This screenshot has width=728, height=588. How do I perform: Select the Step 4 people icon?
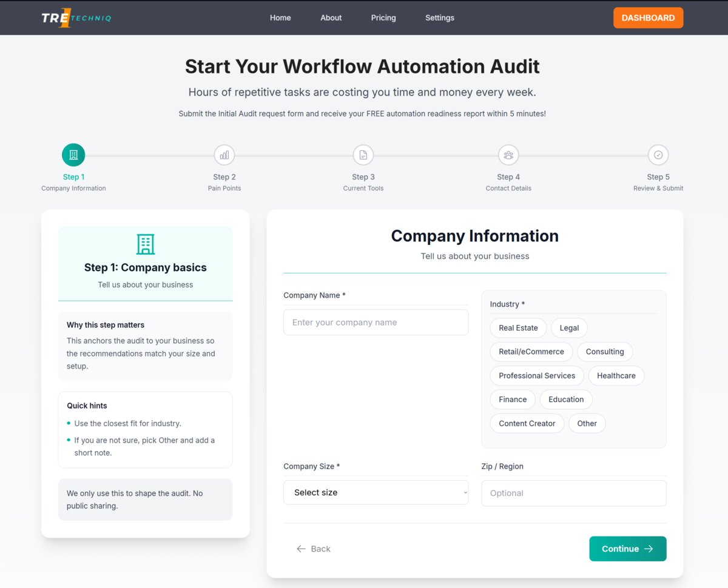pyautogui.click(x=508, y=155)
